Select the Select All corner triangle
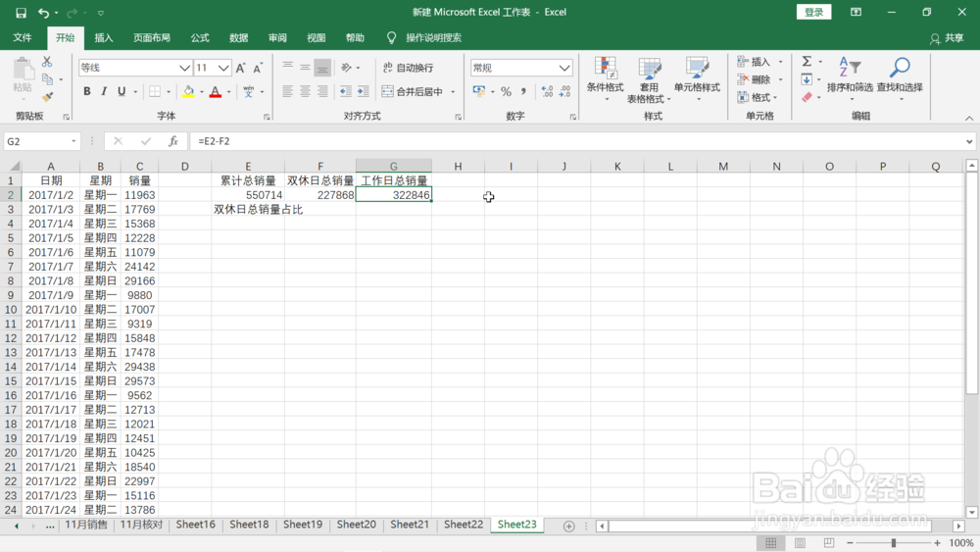The height and width of the screenshot is (552, 980). click(x=13, y=166)
